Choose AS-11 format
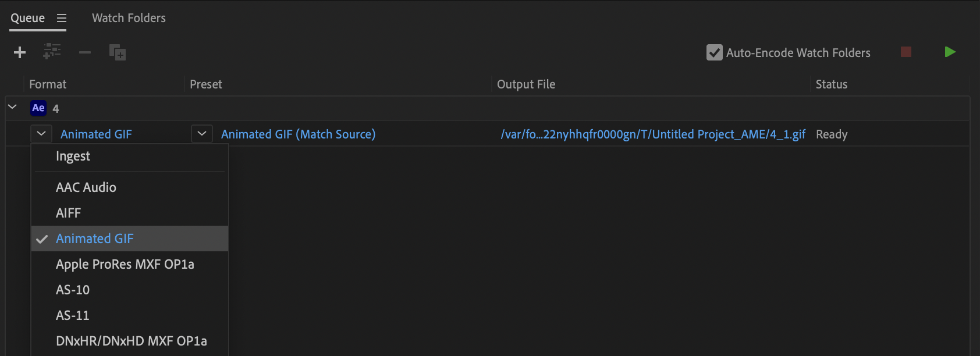 click(x=130, y=315)
